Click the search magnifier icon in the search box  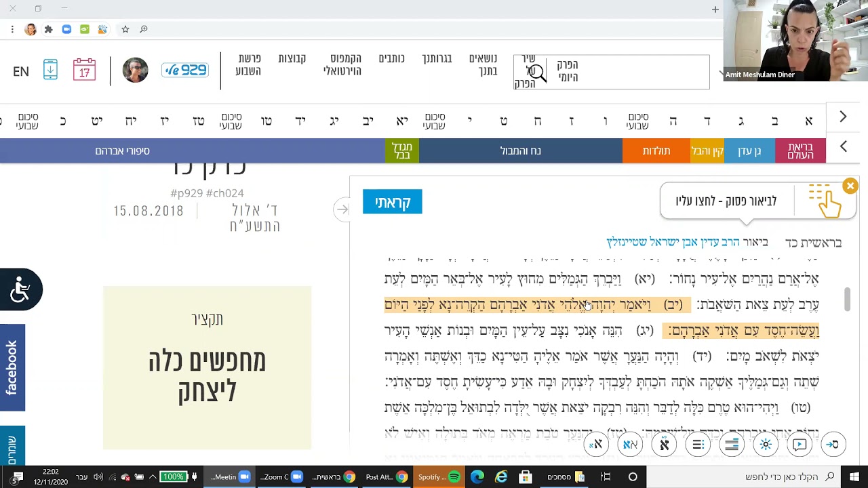(537, 72)
